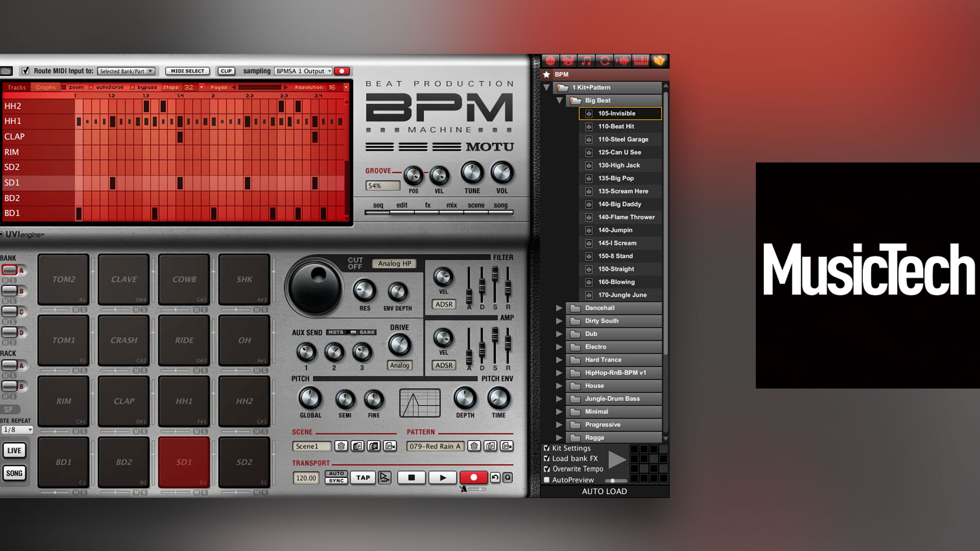Delete Scene1 using the trash icon

click(341, 446)
